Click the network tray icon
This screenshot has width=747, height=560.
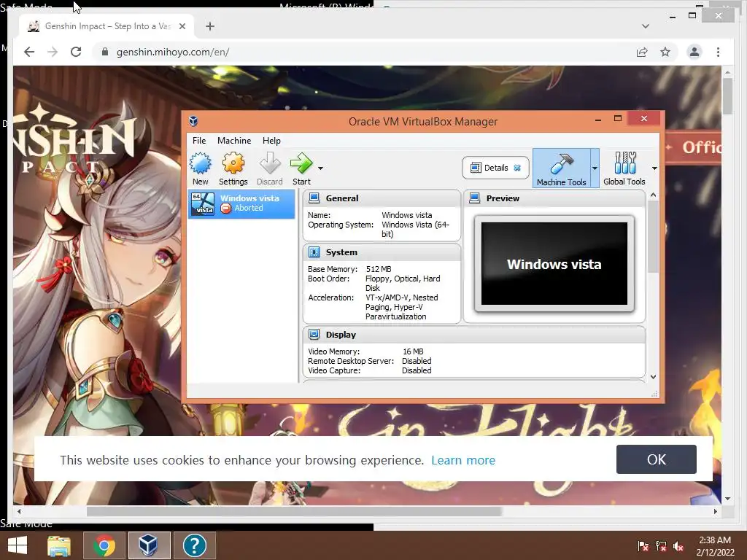coord(661,545)
